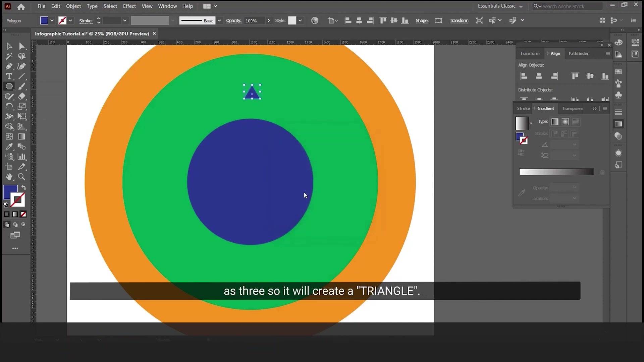Screen dimensions: 644x362
Task: Click the Opacity label link
Action: click(233, 21)
